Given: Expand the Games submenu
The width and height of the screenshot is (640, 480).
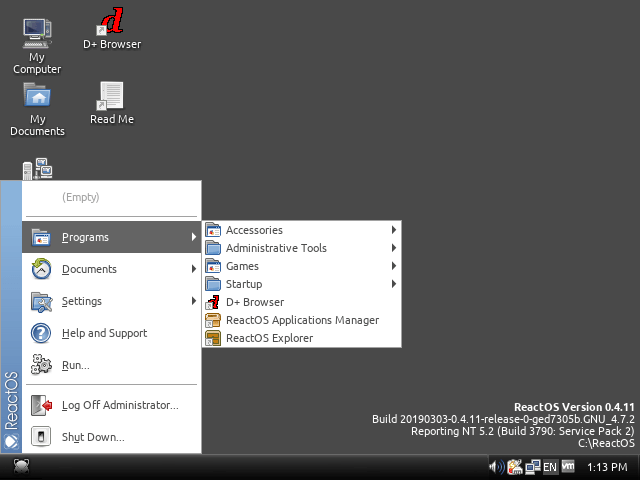Looking at the screenshot, I should click(x=302, y=266).
